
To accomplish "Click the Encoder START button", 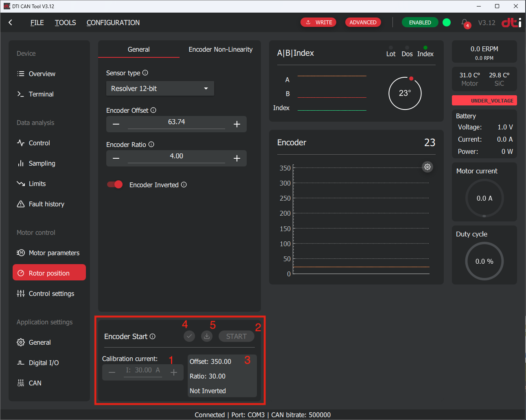I will click(237, 337).
